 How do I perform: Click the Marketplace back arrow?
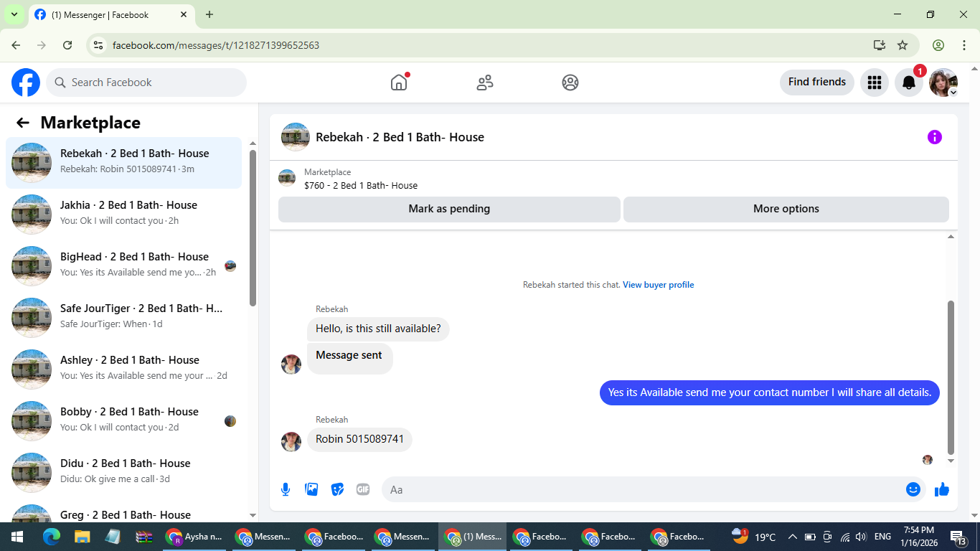pyautogui.click(x=23, y=123)
